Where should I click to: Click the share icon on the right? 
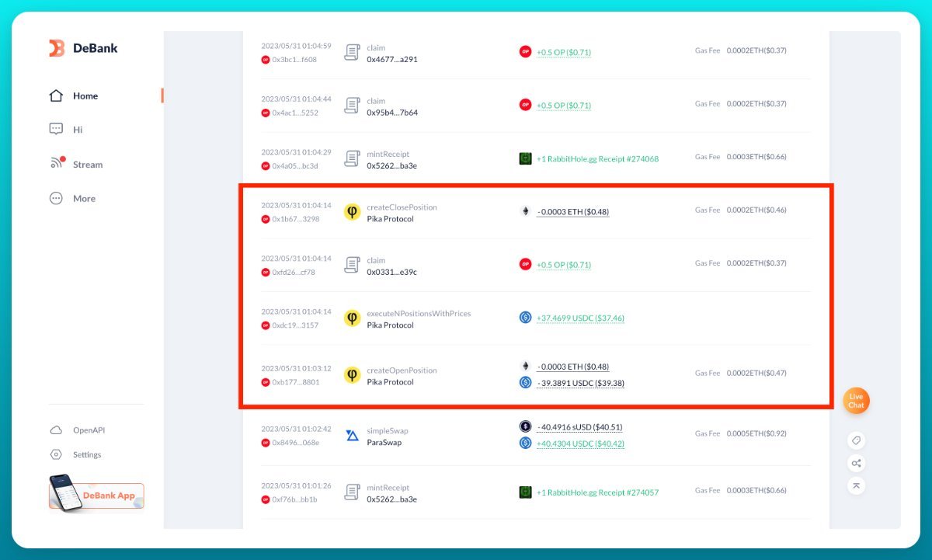tap(856, 463)
